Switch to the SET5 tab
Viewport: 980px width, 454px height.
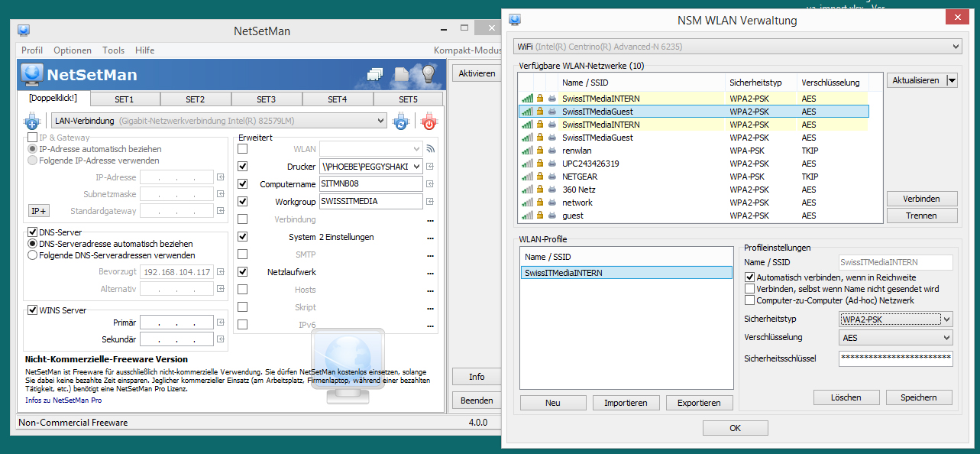pyautogui.click(x=409, y=99)
